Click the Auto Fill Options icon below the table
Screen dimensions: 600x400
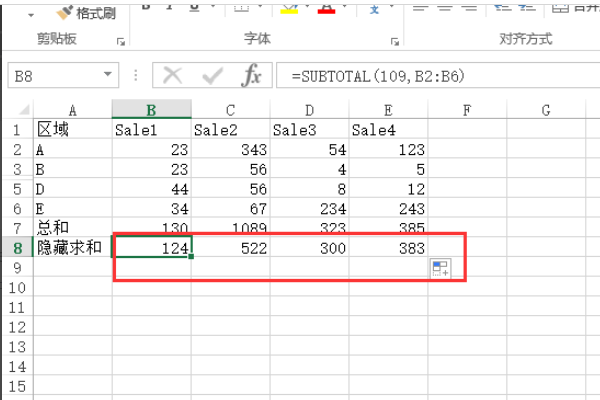coord(441,268)
